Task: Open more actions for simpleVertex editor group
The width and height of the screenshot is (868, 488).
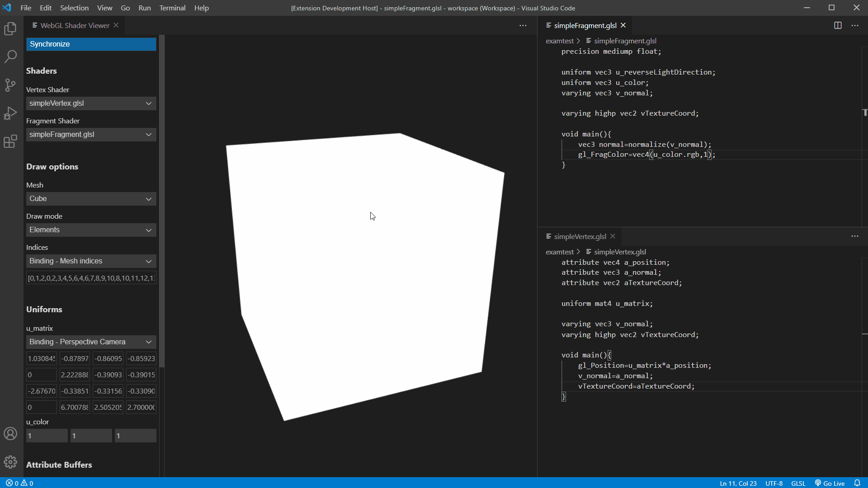Action: [x=855, y=236]
